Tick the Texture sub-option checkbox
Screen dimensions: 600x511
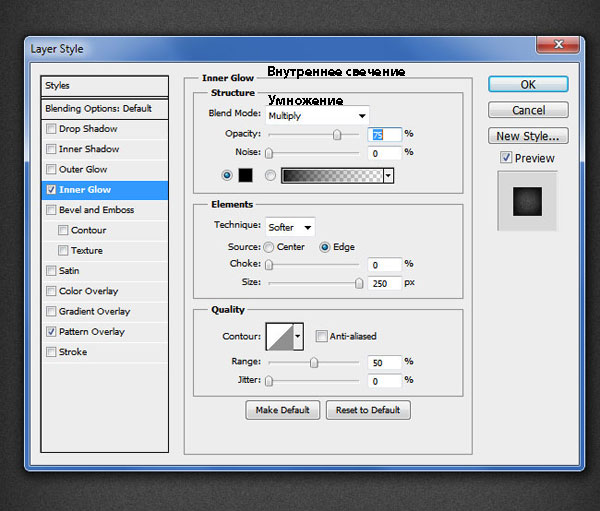click(63, 250)
